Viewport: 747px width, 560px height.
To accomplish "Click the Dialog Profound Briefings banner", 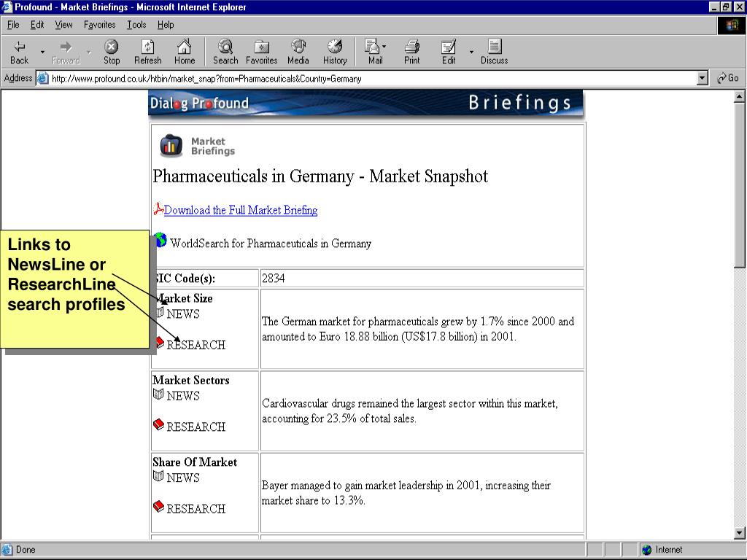I will 365,103.
